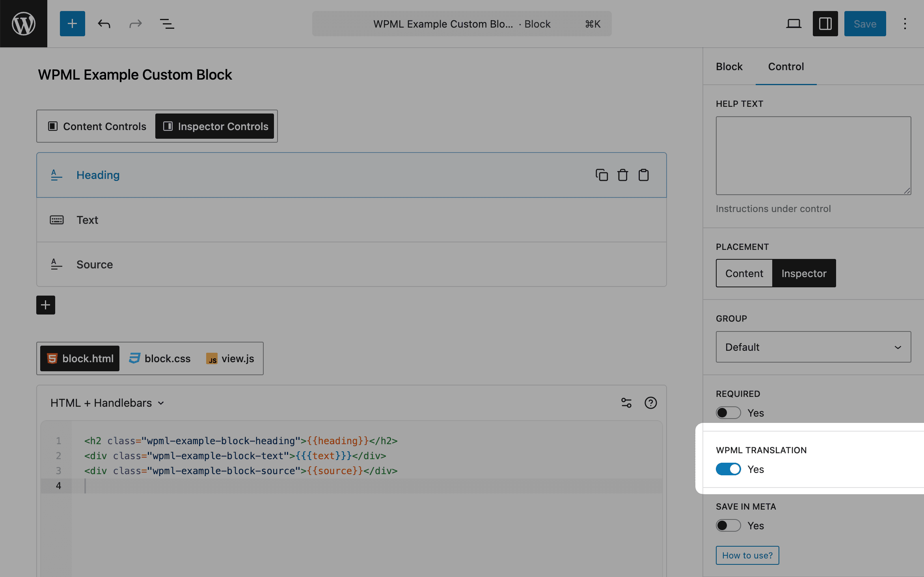This screenshot has height=577, width=924.
Task: Open the Document Overview list view icon
Action: click(x=167, y=23)
